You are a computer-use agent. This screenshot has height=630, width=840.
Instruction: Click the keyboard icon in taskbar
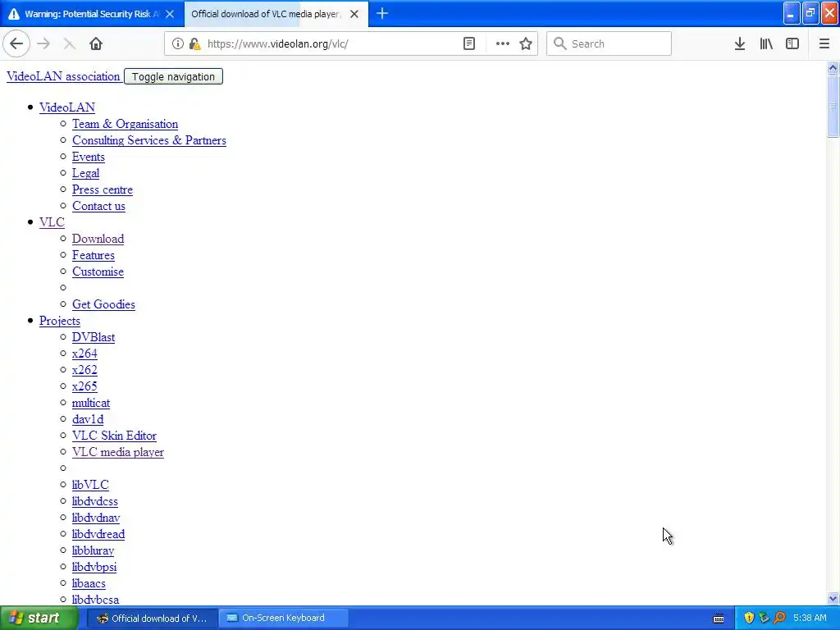pos(719,619)
